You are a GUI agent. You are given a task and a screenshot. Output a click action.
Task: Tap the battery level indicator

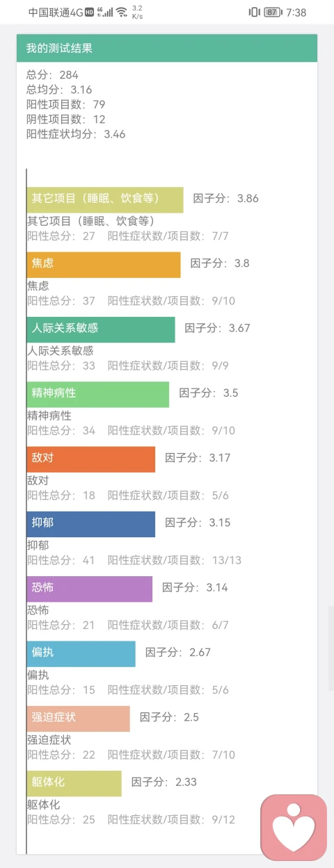click(x=273, y=12)
